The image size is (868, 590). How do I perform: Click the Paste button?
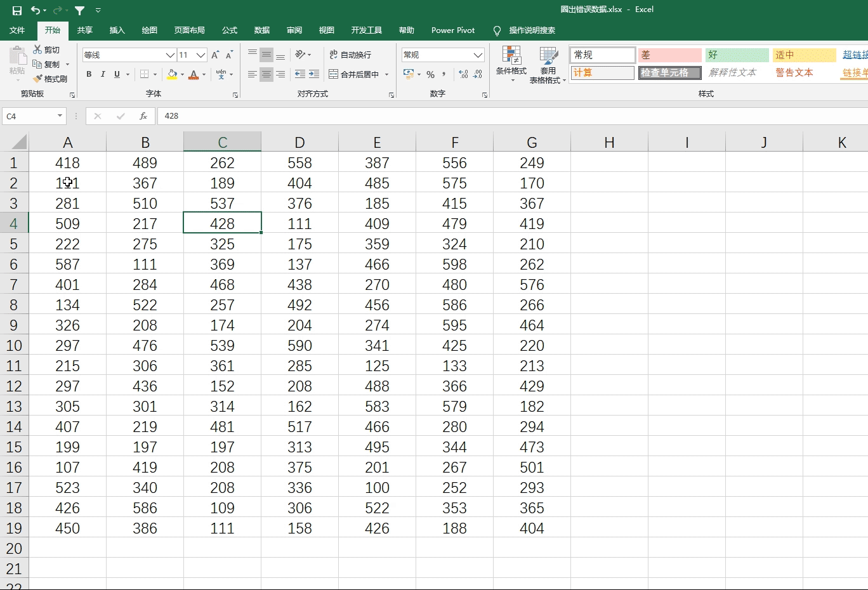17,63
